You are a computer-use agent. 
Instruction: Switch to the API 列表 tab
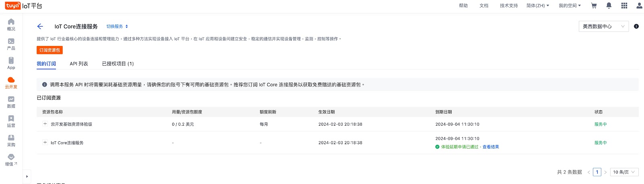[x=79, y=64]
